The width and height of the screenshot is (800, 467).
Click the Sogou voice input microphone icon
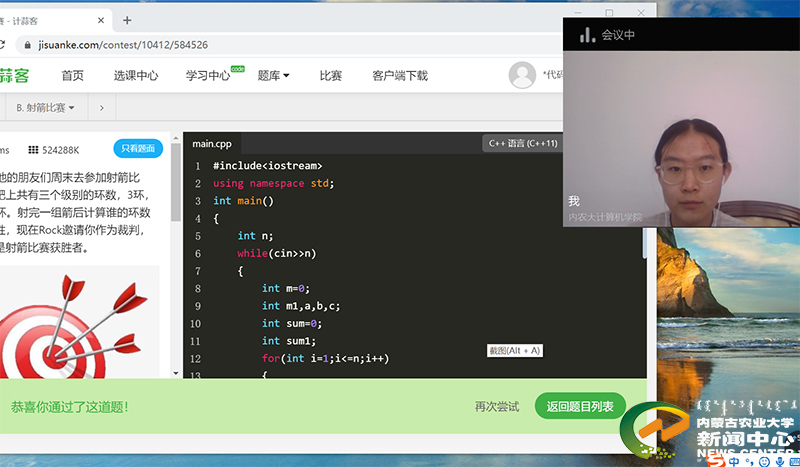coord(779,462)
